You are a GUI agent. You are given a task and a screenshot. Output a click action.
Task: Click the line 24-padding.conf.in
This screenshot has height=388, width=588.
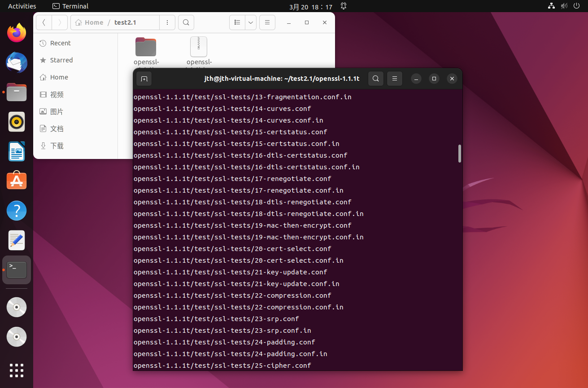pyautogui.click(x=231, y=354)
